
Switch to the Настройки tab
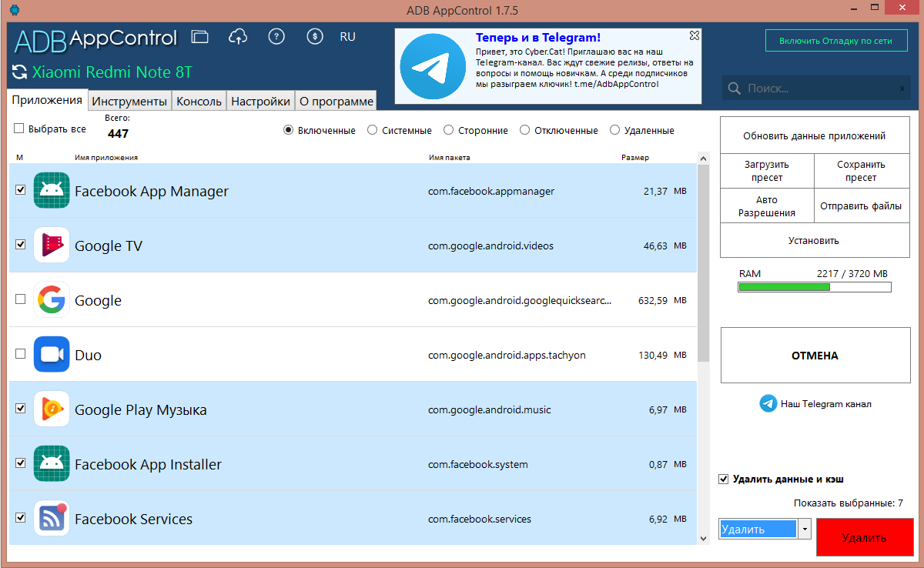[x=260, y=101]
